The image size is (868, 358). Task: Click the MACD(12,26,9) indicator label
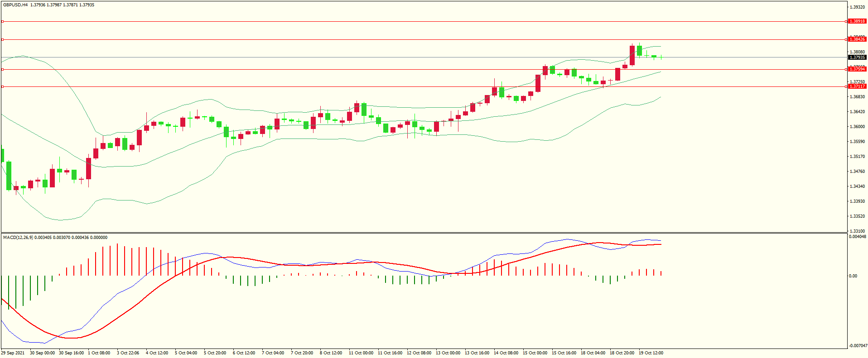click(18, 238)
